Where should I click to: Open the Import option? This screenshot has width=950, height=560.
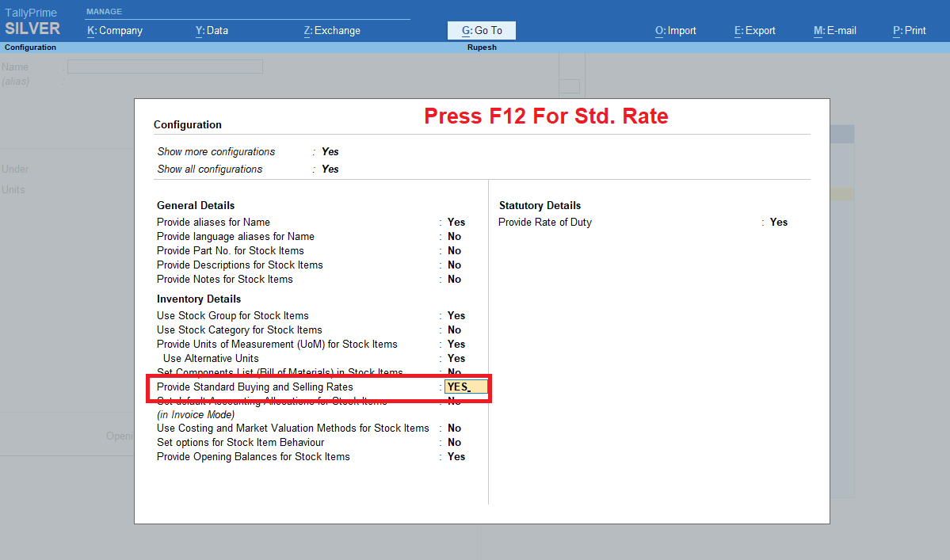pos(675,30)
